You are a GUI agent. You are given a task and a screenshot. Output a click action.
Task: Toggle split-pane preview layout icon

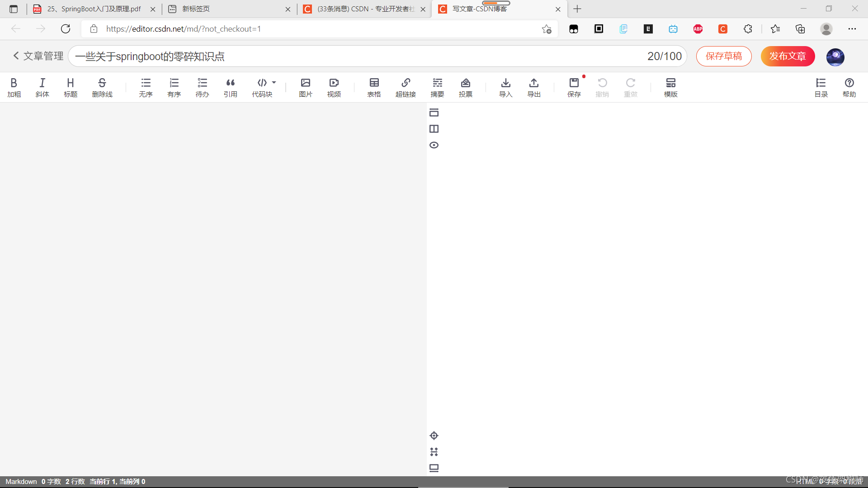click(434, 129)
